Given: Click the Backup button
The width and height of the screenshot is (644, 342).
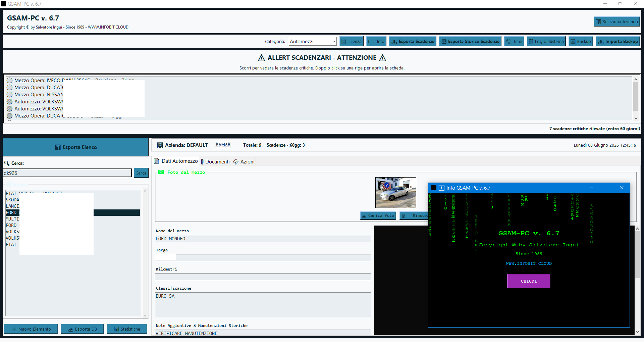Looking at the screenshot, I should (x=581, y=41).
